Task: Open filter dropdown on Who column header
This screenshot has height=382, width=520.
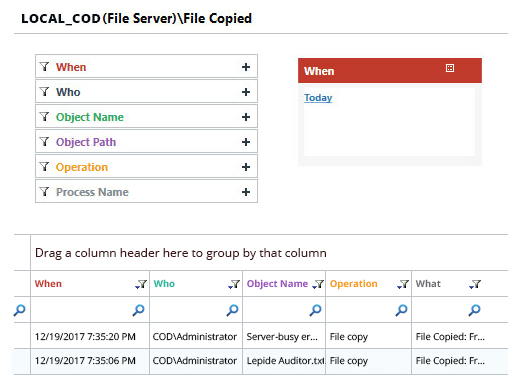Action: tap(234, 284)
